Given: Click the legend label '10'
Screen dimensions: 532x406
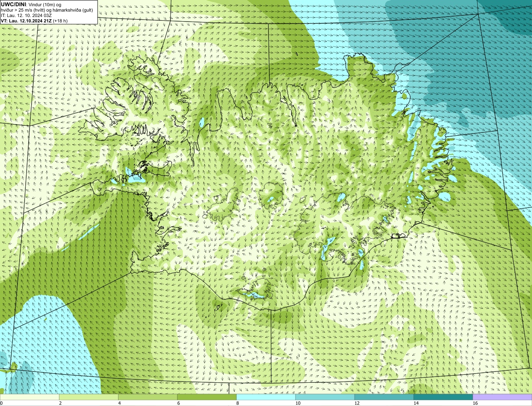Looking at the screenshot, I should [x=298, y=403].
